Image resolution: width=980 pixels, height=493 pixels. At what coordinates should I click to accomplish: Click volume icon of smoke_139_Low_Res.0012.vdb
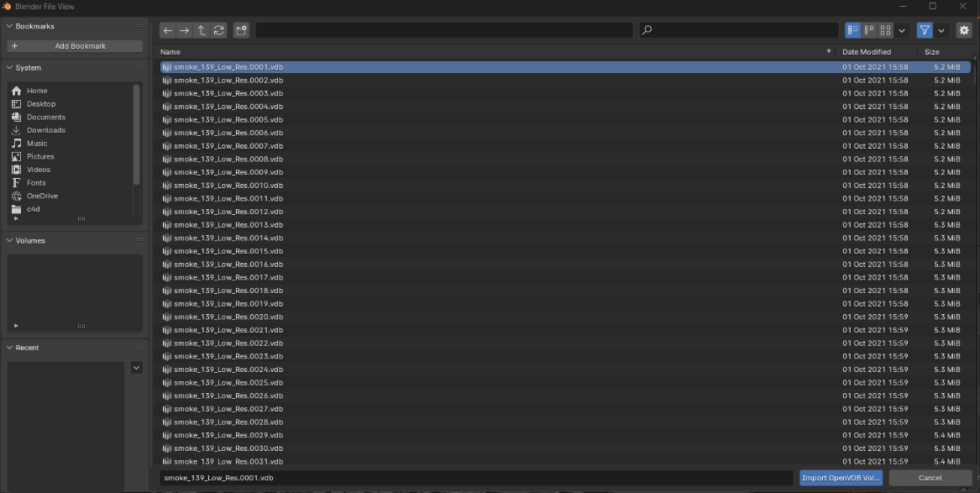[x=167, y=212]
